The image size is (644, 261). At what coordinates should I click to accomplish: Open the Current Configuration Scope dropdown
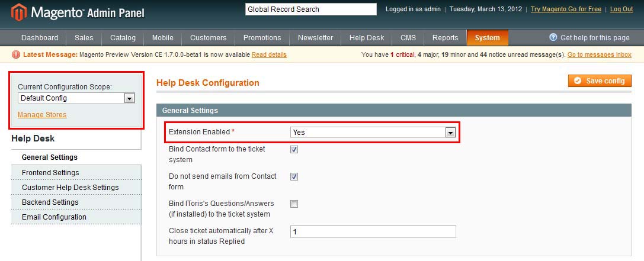(76, 98)
